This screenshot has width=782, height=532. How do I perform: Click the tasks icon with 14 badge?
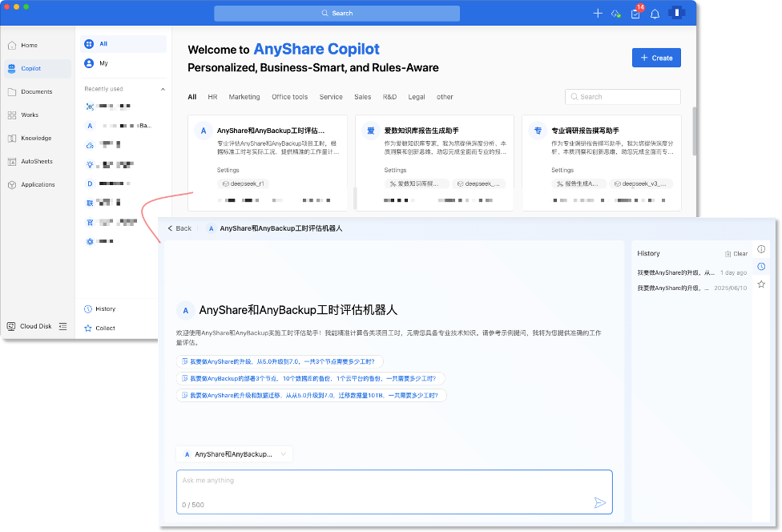[x=635, y=14]
